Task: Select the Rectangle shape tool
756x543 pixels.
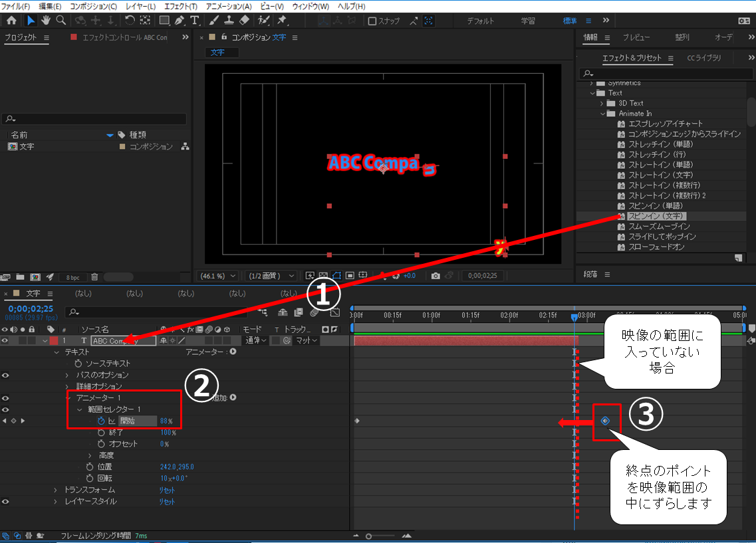Action: [164, 21]
